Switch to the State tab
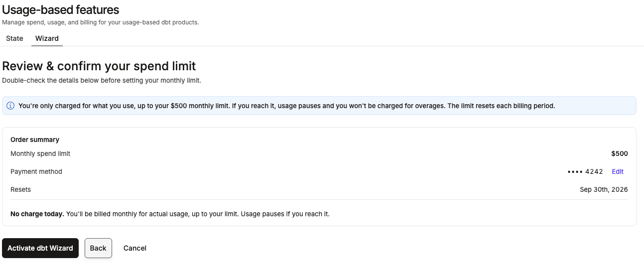 pos(14,38)
